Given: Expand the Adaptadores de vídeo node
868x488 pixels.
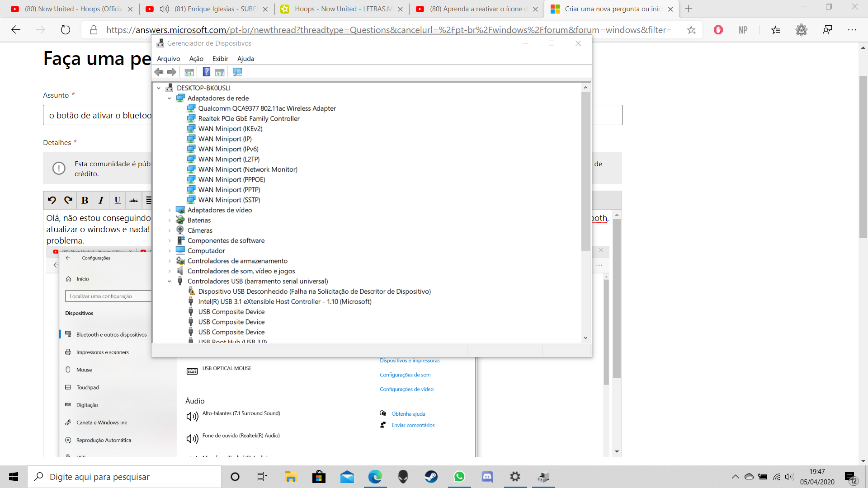Looking at the screenshot, I should [x=170, y=210].
